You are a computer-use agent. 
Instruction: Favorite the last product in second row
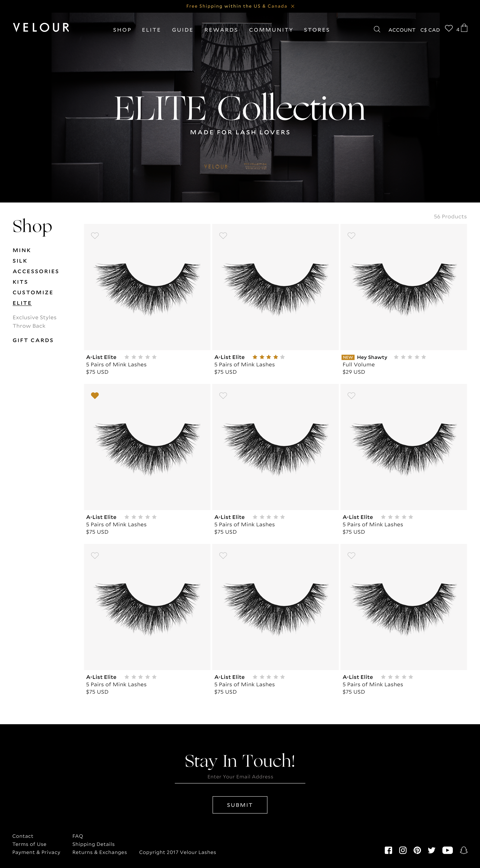pos(351,396)
